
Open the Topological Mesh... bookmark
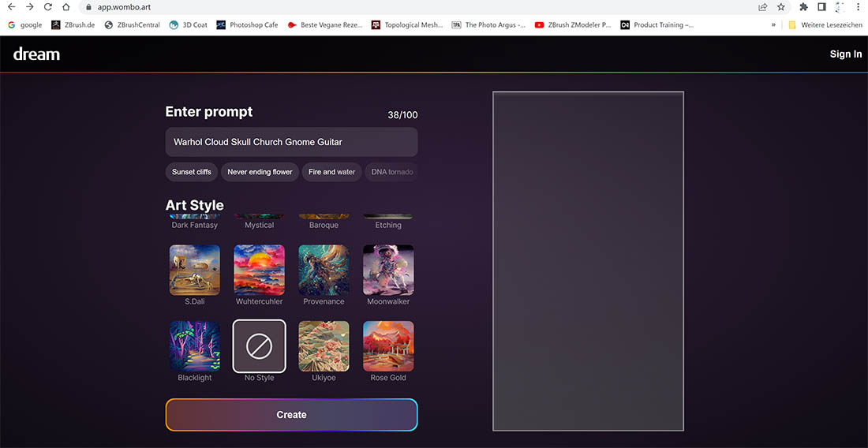click(x=407, y=25)
